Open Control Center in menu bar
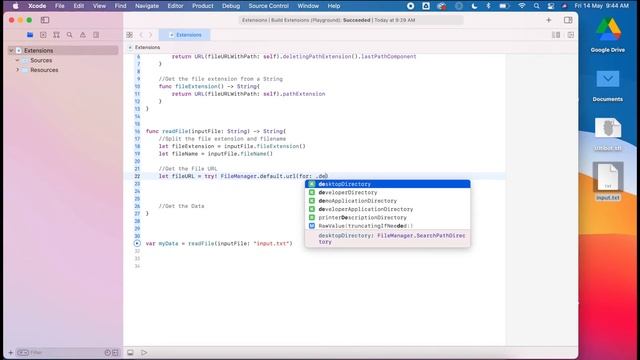 pyautogui.click(x=551, y=6)
